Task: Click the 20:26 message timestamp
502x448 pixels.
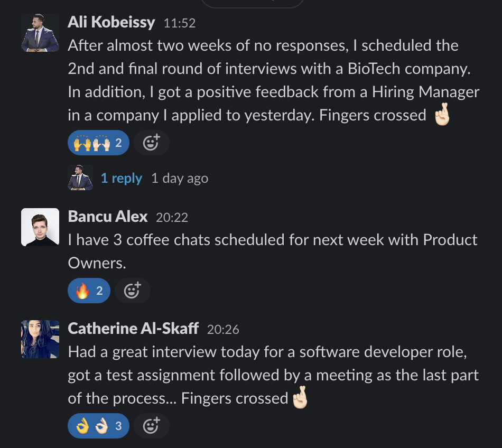Action: point(223,330)
